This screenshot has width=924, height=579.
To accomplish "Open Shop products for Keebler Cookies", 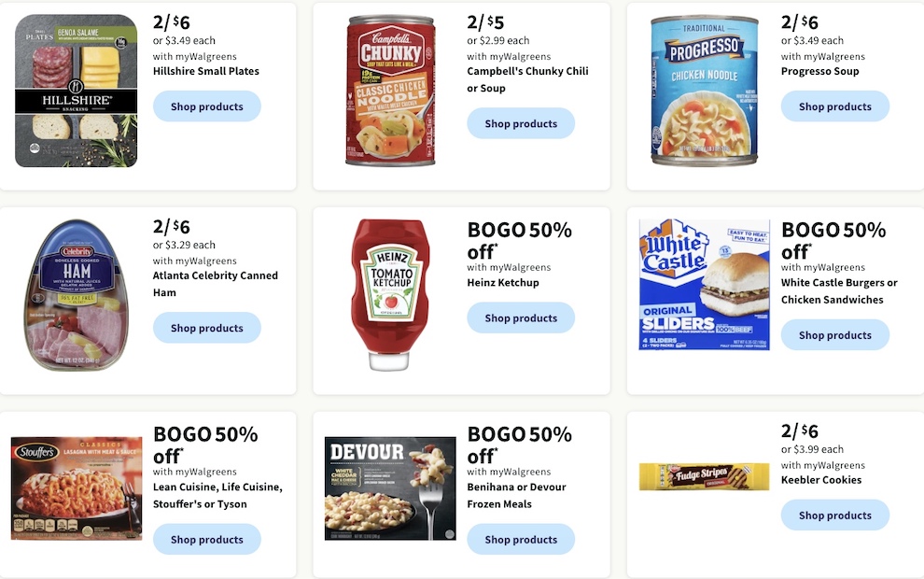I will pyautogui.click(x=835, y=515).
